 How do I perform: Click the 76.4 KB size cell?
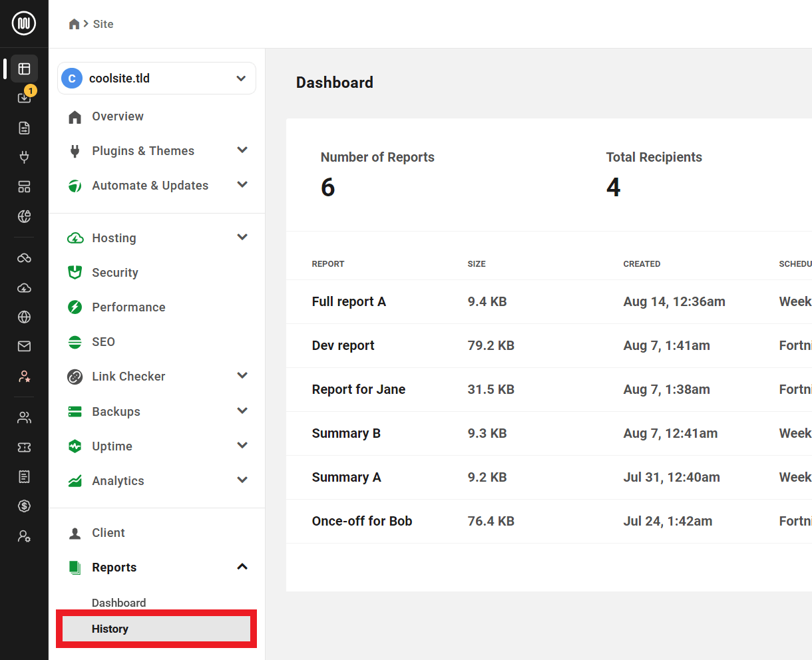tap(491, 521)
